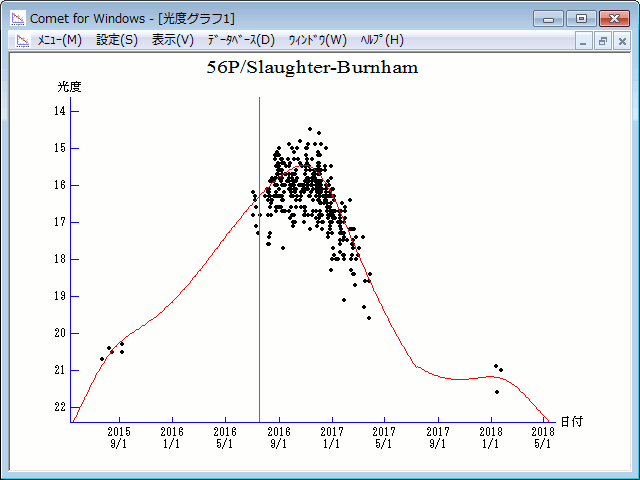Image resolution: width=640 pixels, height=480 pixels.
Task: Open the ウィンドウ(W) window menu
Action: 318,40
